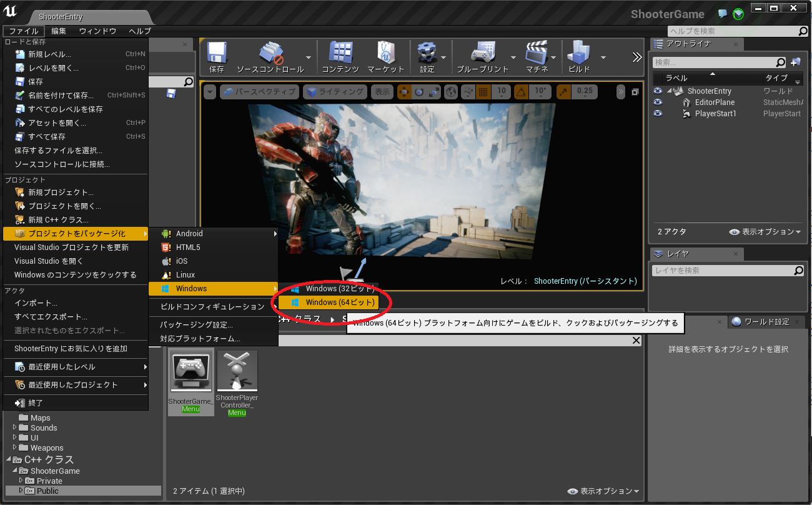
Task: Click the Build (ビルド) toolbar icon
Action: [579, 52]
